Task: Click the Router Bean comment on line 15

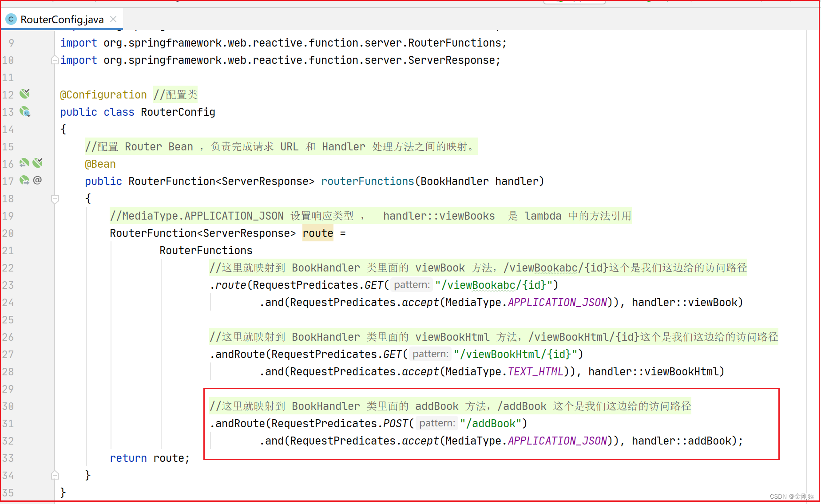Action: pyautogui.click(x=282, y=147)
